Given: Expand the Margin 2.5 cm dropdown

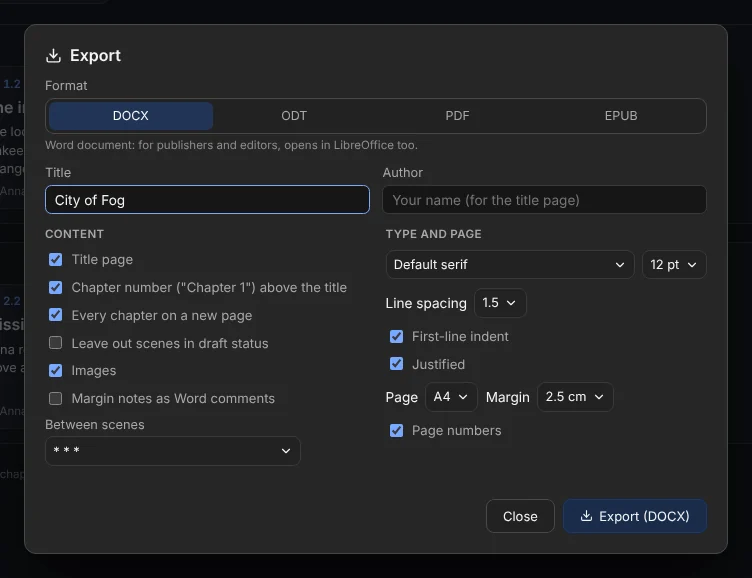Looking at the screenshot, I should [575, 397].
